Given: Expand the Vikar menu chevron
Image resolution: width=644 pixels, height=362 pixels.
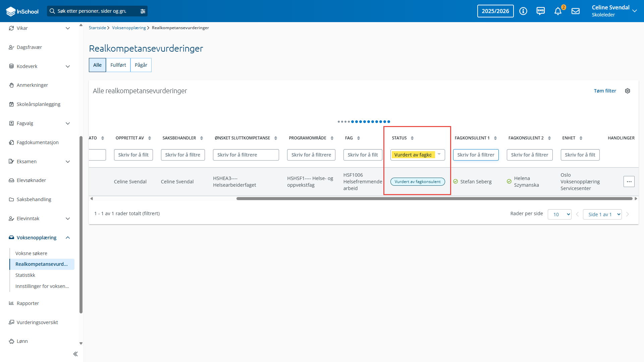Looking at the screenshot, I should point(68,28).
